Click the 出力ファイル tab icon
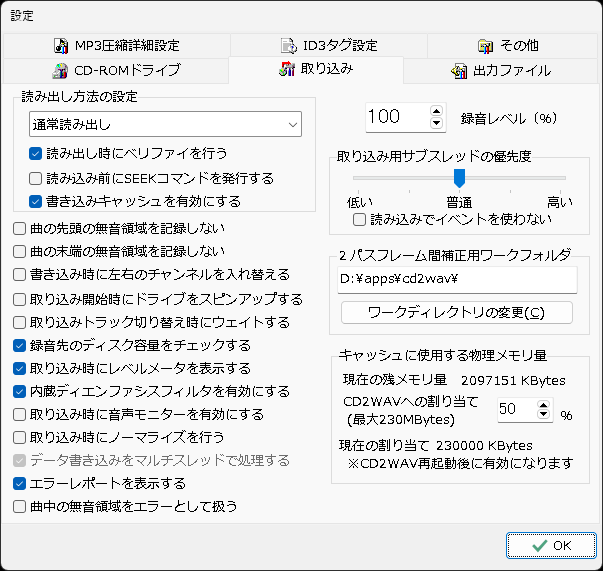This screenshot has height=571, width=603. pos(459,71)
